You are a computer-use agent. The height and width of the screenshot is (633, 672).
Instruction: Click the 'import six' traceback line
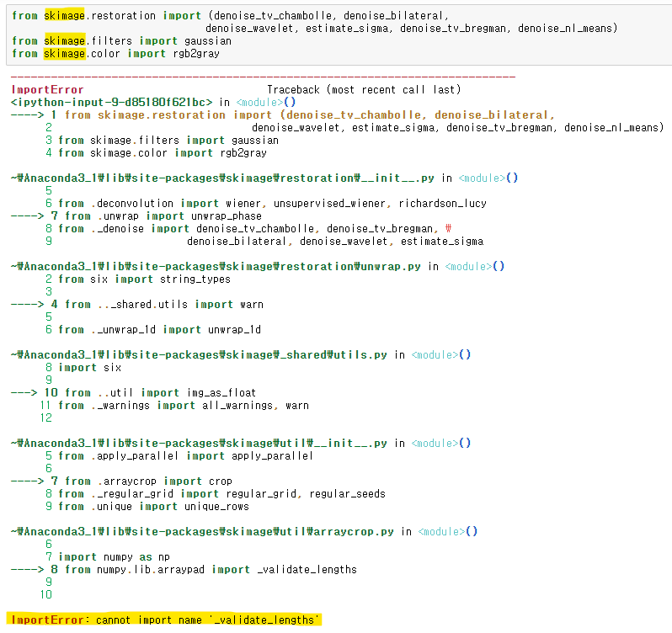(89, 368)
